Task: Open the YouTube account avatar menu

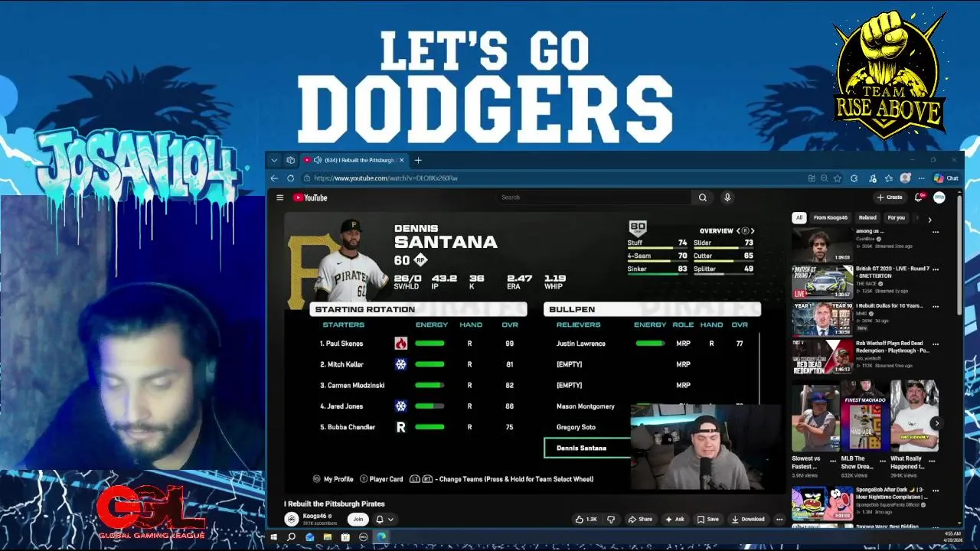Action: pyautogui.click(x=939, y=197)
